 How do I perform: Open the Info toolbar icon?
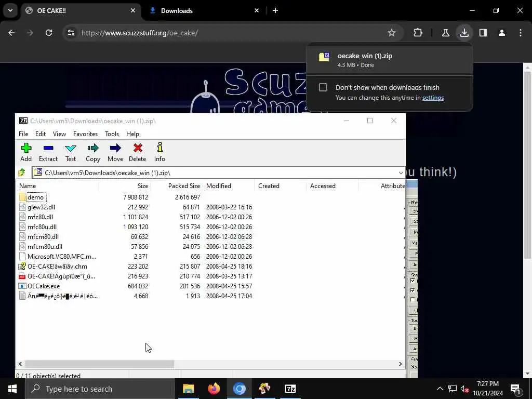(159, 152)
